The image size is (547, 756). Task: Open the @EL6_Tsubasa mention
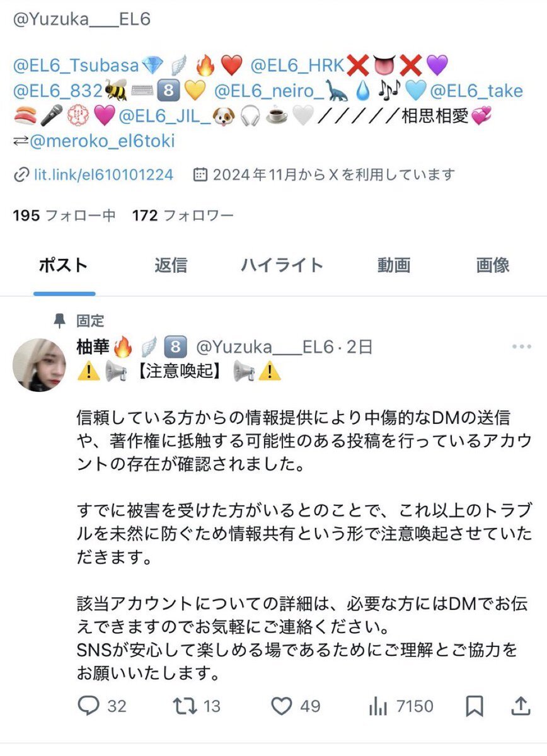[x=76, y=65]
